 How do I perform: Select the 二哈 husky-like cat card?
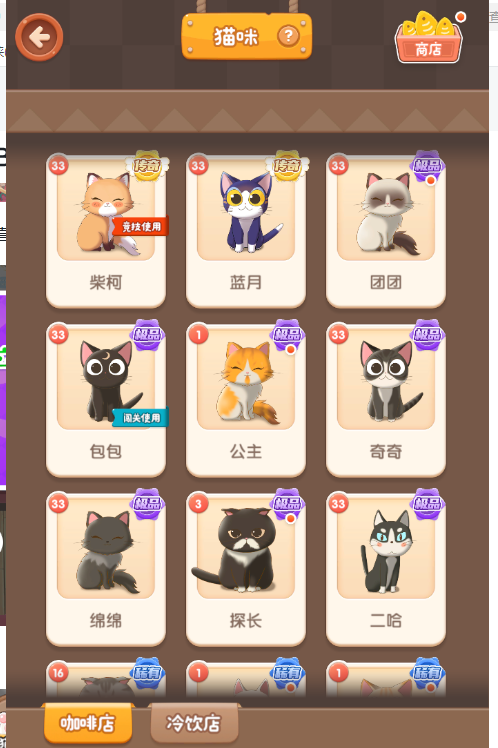coord(386,569)
